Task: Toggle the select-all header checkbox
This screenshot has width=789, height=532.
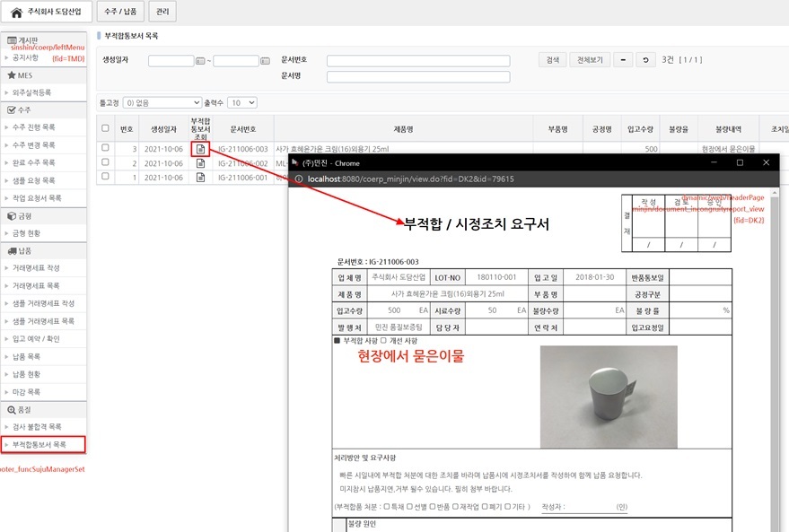Action: coord(105,128)
